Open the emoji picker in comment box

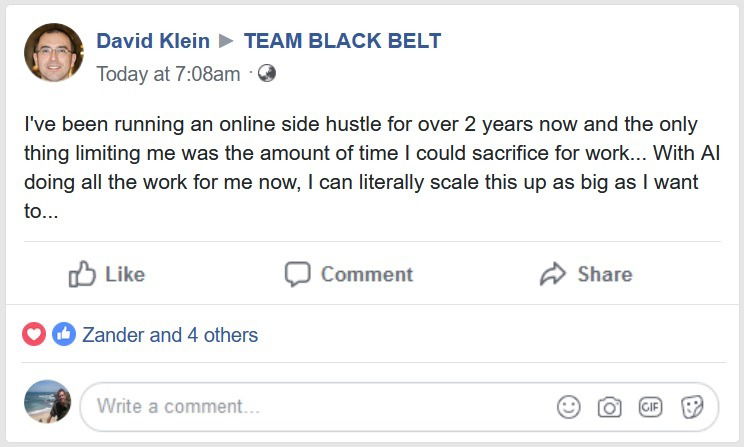pyautogui.click(x=569, y=407)
